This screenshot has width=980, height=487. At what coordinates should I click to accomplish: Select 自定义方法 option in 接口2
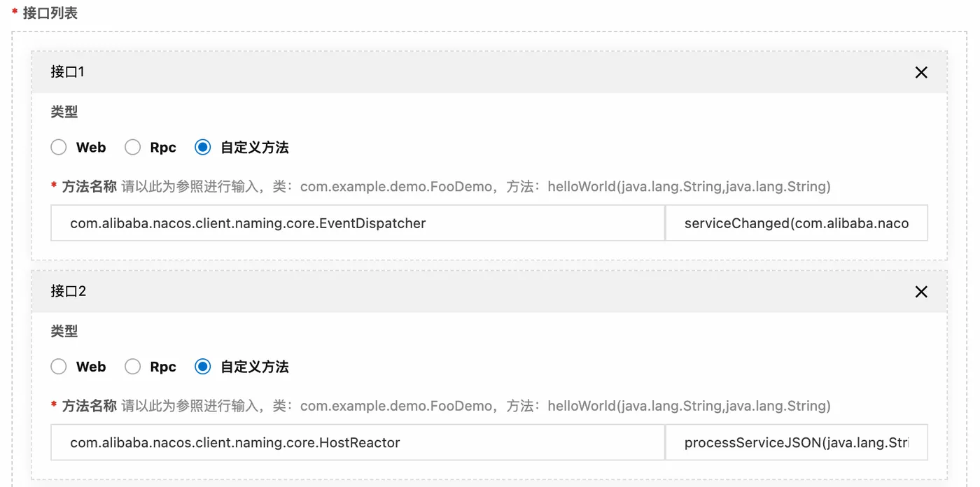[x=203, y=367]
